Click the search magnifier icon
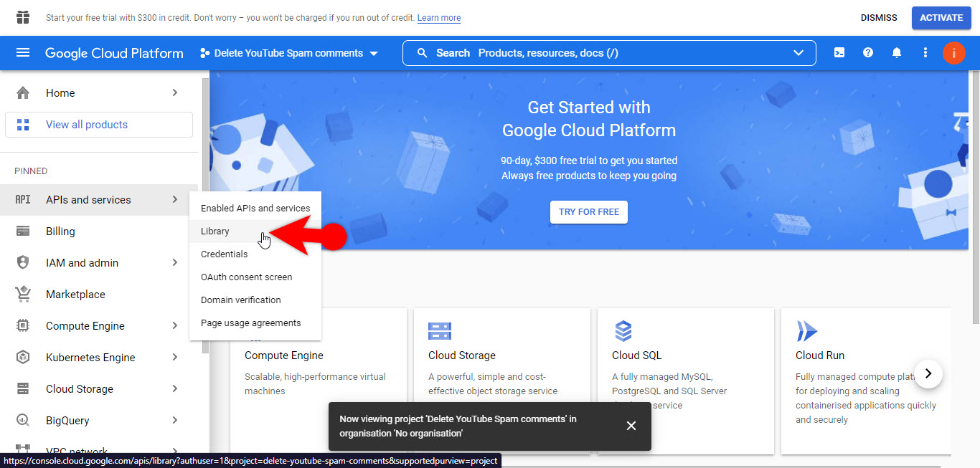The width and height of the screenshot is (980, 468). [x=422, y=53]
